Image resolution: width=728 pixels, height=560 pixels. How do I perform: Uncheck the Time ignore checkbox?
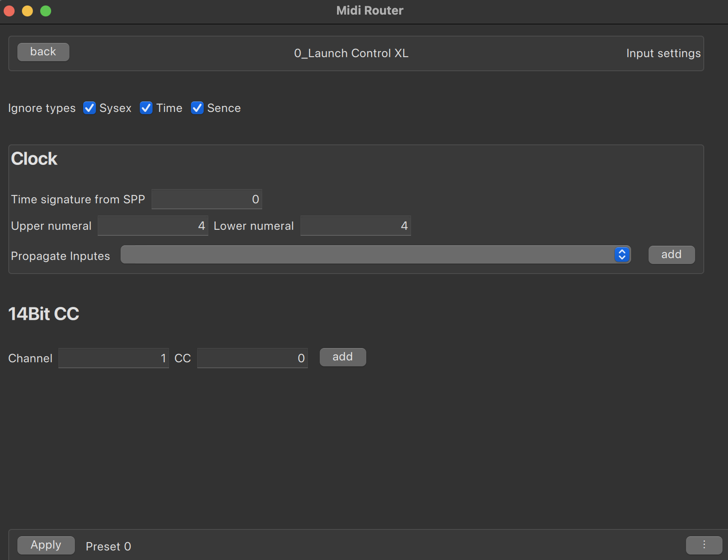click(146, 108)
